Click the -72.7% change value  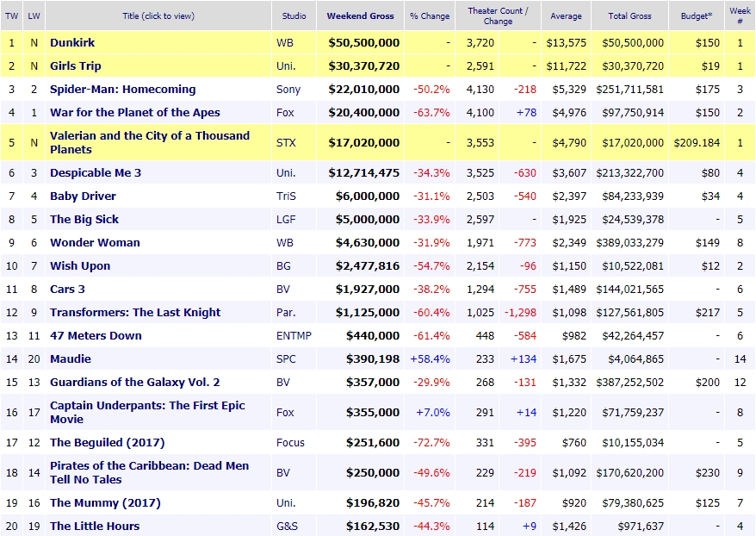431,442
